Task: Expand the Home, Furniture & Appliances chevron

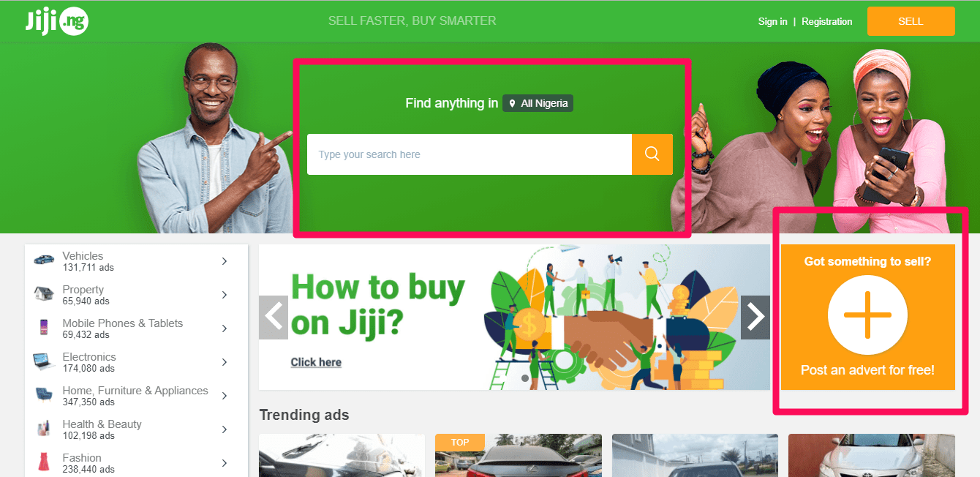Action: (x=225, y=396)
